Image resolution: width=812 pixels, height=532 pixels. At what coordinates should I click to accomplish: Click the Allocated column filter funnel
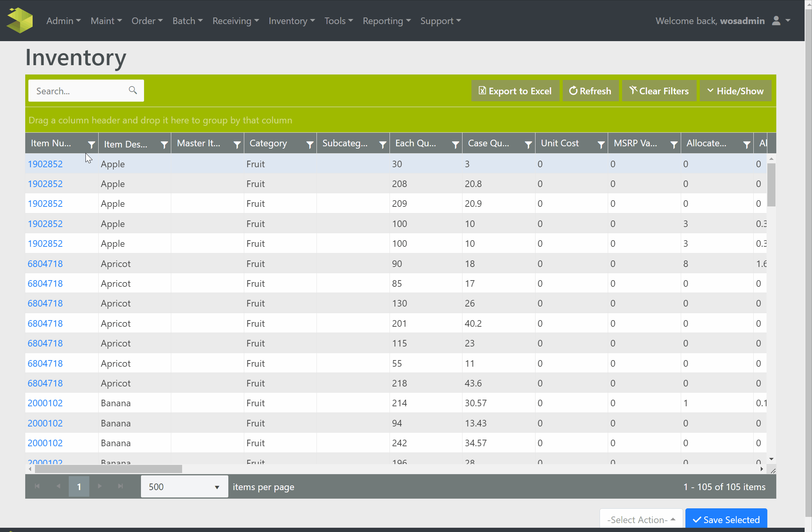point(746,144)
